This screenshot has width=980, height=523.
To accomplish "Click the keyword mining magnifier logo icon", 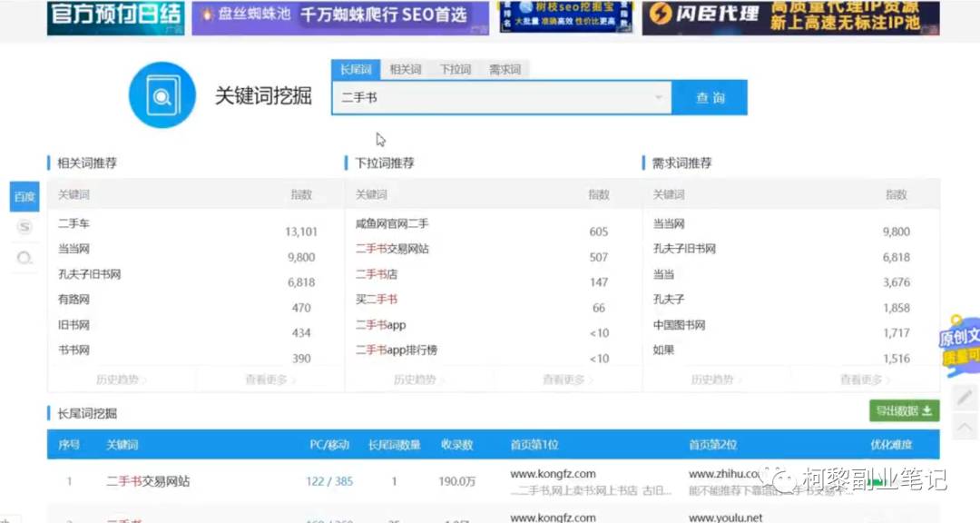I will click(x=162, y=95).
